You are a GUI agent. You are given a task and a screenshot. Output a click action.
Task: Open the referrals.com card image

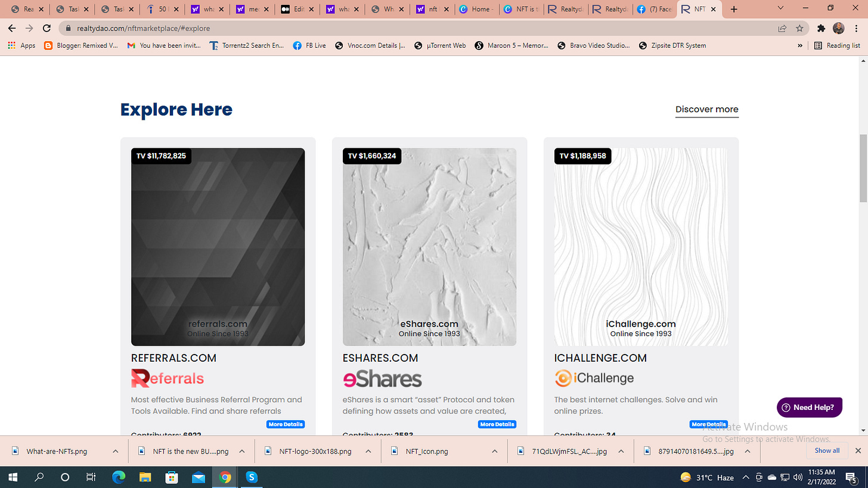pos(218,247)
